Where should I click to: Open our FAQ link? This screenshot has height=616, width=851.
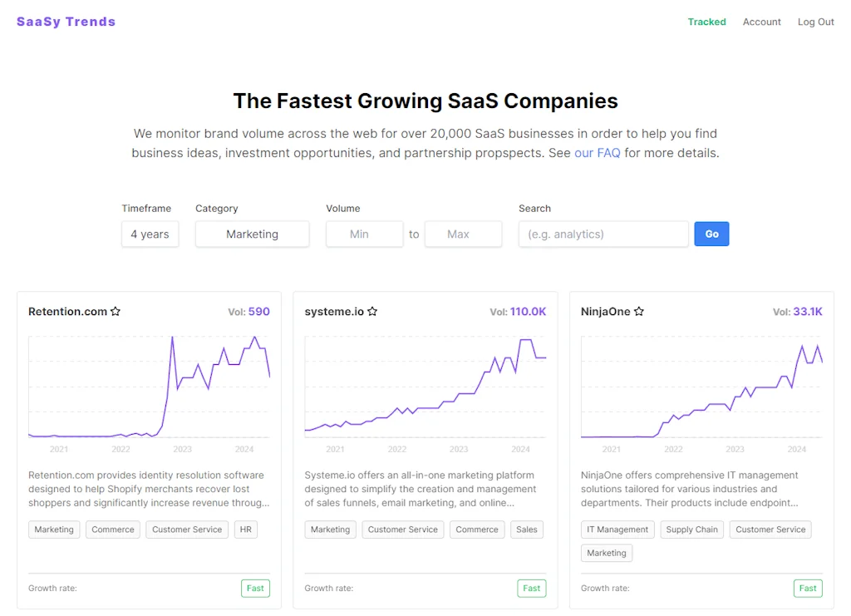click(x=597, y=152)
